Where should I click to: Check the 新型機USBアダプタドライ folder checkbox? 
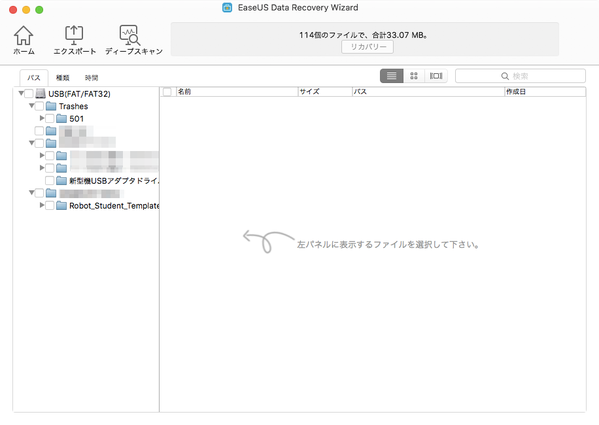pyautogui.click(x=50, y=180)
